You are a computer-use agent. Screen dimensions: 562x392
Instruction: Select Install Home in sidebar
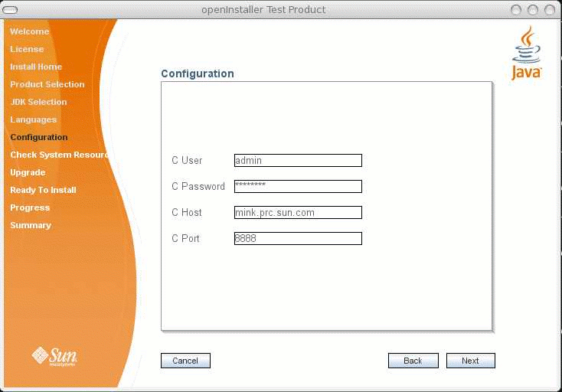pos(36,67)
